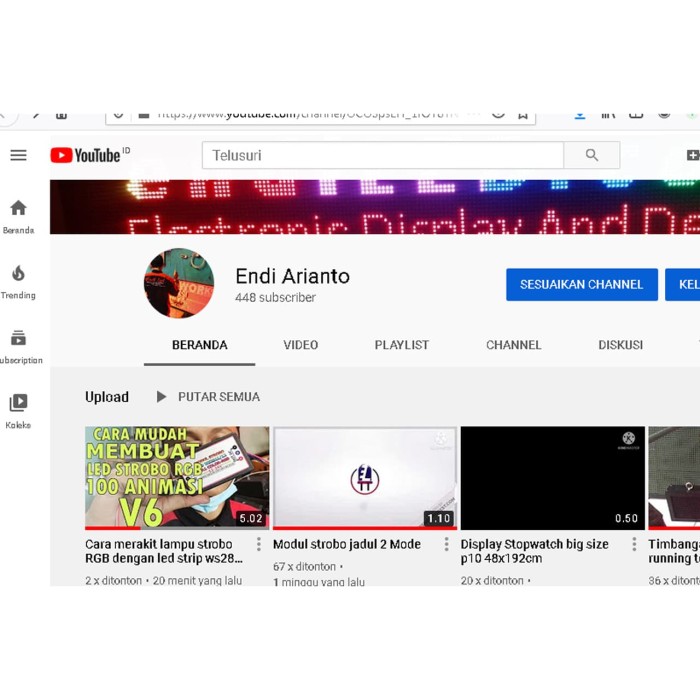Switch to the PLAYLIST tab
Screen dimensions: 700x700
(x=401, y=345)
